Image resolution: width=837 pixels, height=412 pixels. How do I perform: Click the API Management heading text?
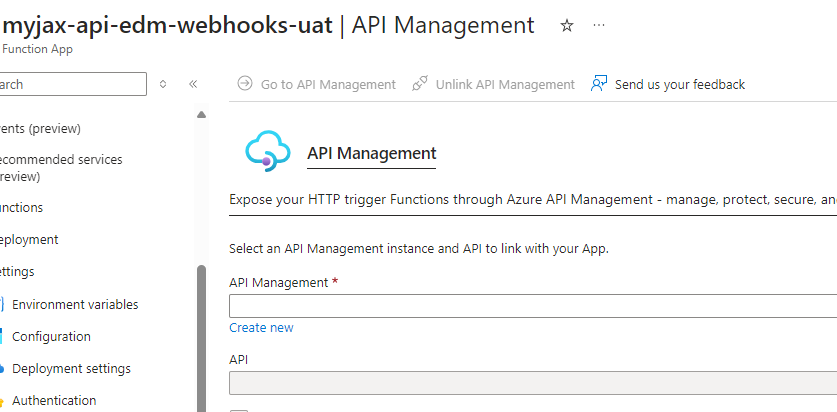(x=372, y=153)
